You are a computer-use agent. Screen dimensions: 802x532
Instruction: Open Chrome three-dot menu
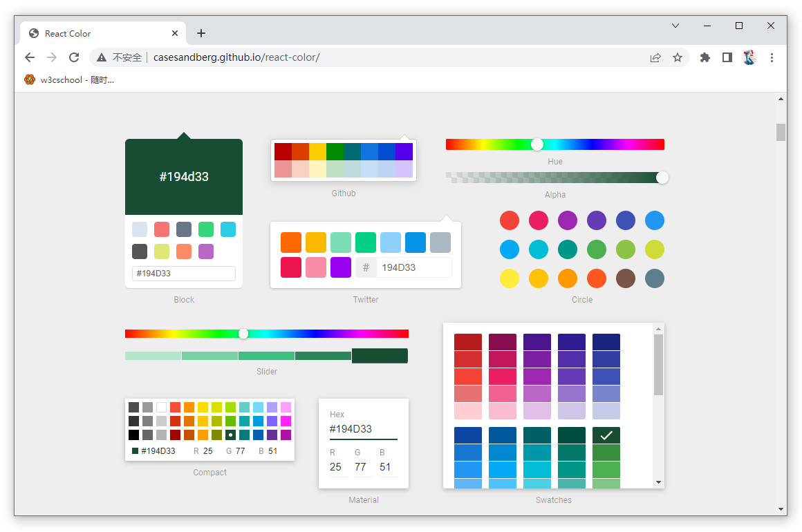(x=772, y=57)
